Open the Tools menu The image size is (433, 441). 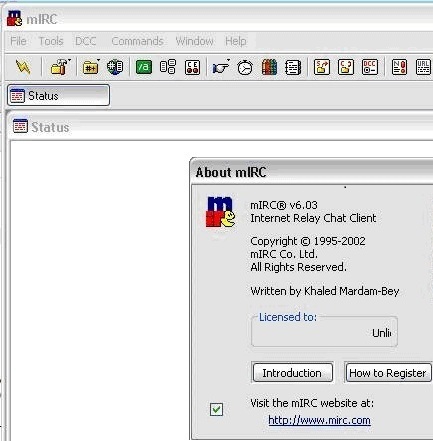pos(51,41)
